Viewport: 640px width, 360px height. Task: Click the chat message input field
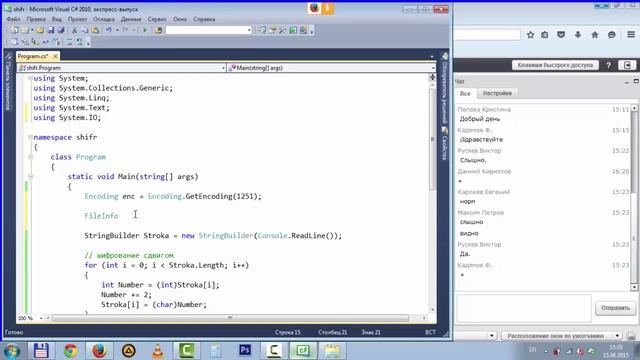point(524,309)
